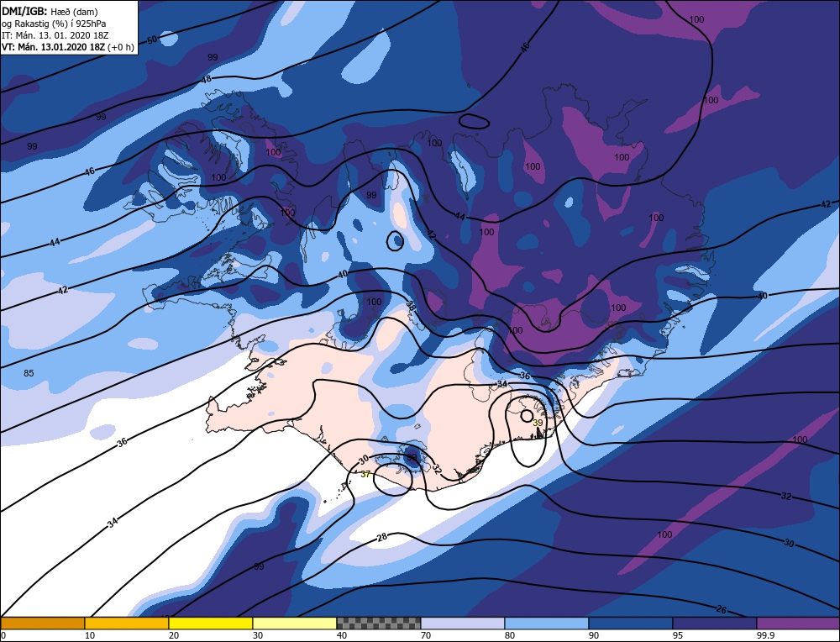This screenshot has height=642, width=840.
Task: Click the '50' contour label
Action: pyautogui.click(x=152, y=39)
